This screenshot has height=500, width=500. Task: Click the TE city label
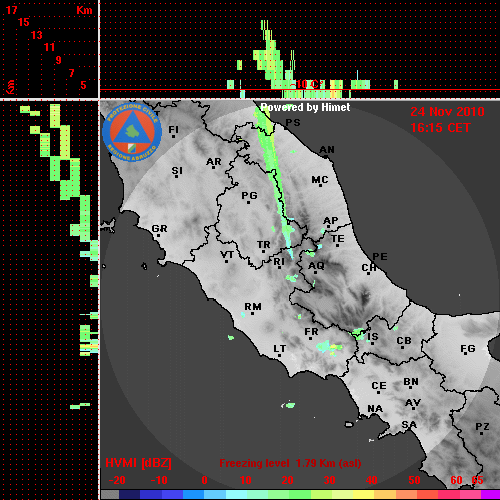pos(338,239)
